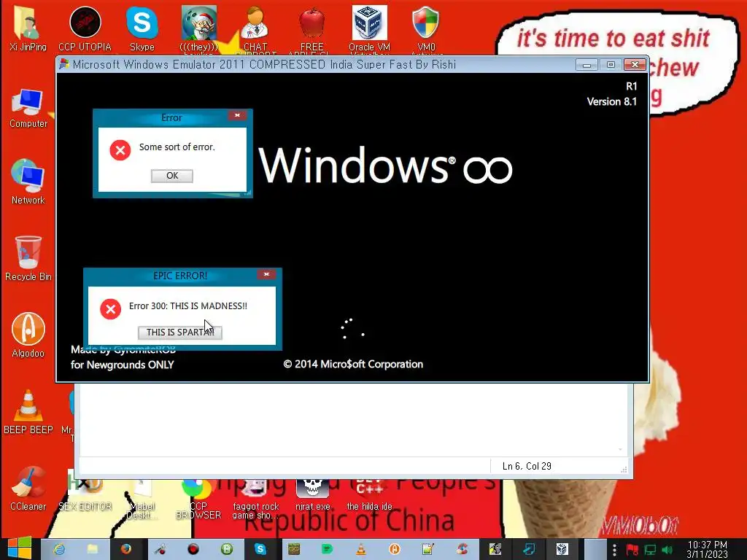Open the CCP BROWSER desktop icon
The image size is (747, 560).
(x=198, y=499)
